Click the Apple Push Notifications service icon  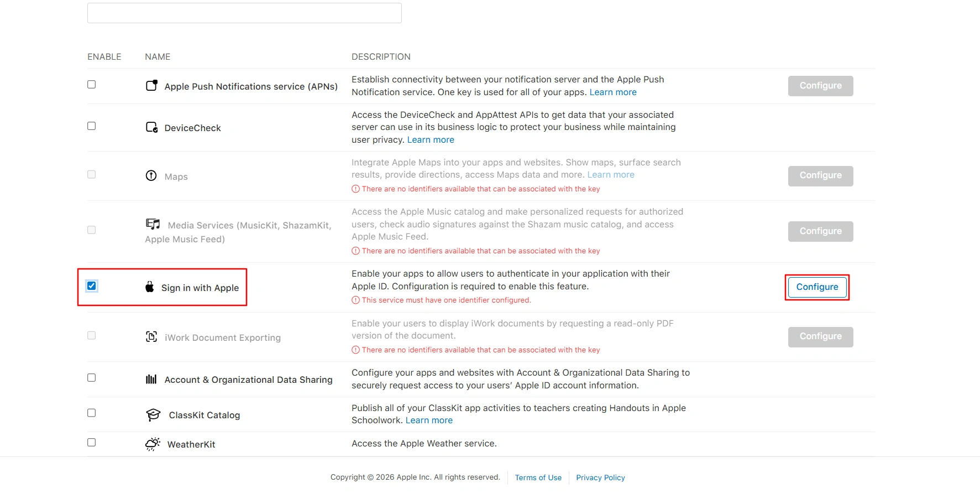click(151, 85)
